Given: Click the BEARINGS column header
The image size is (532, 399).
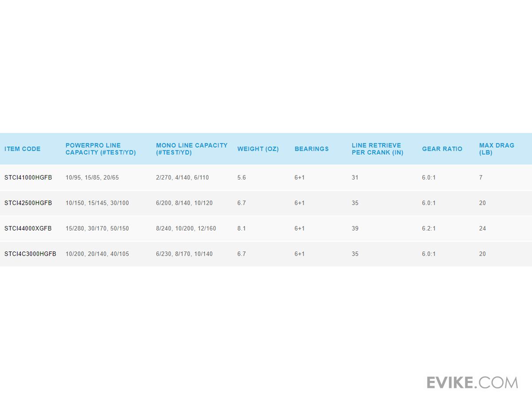Looking at the screenshot, I should pos(312,149).
